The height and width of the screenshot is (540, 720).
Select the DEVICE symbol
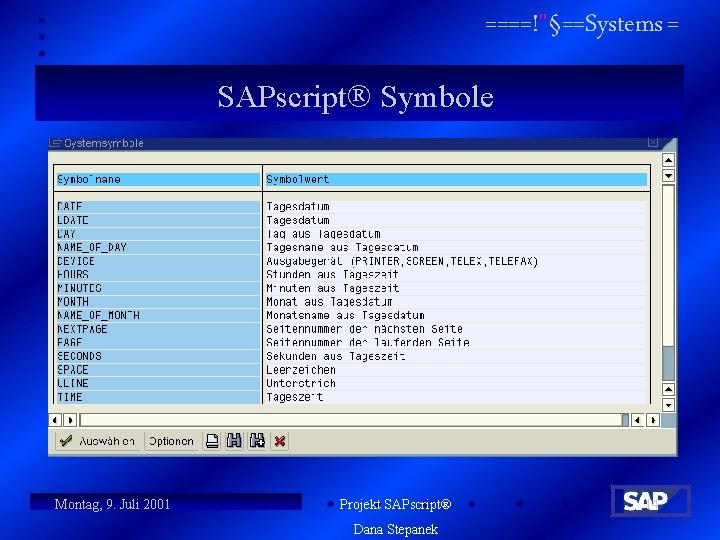click(158, 261)
